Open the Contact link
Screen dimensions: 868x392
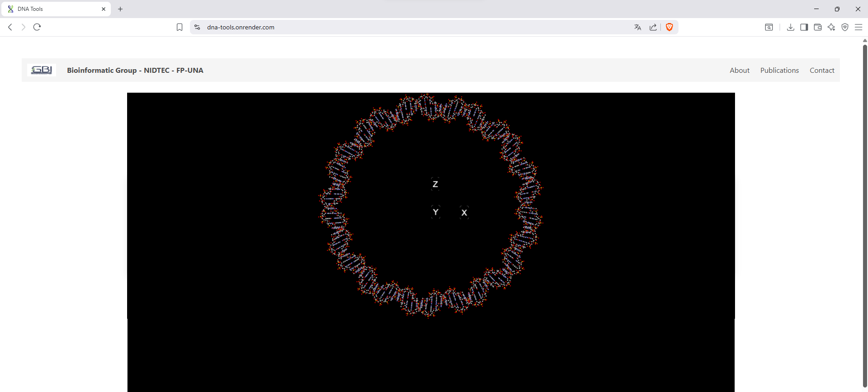coord(821,70)
